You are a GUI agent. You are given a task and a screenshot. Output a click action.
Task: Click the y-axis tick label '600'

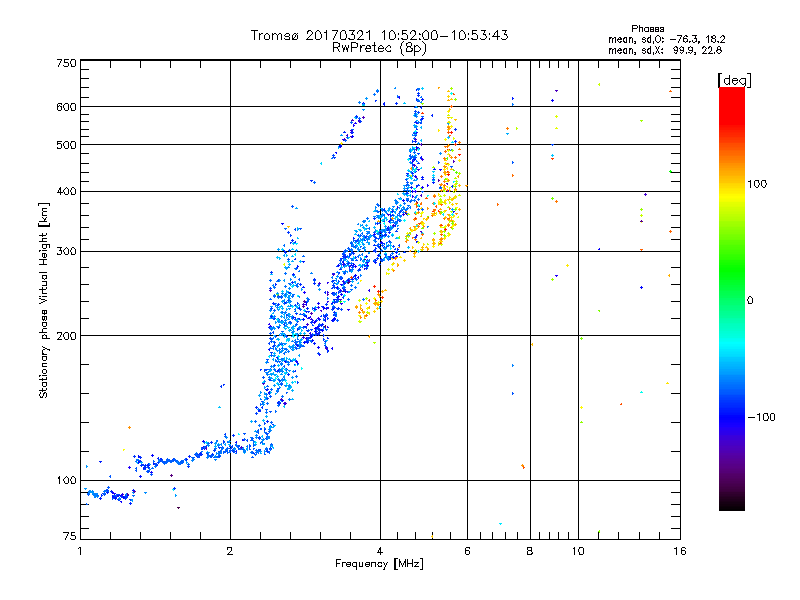click(x=66, y=107)
